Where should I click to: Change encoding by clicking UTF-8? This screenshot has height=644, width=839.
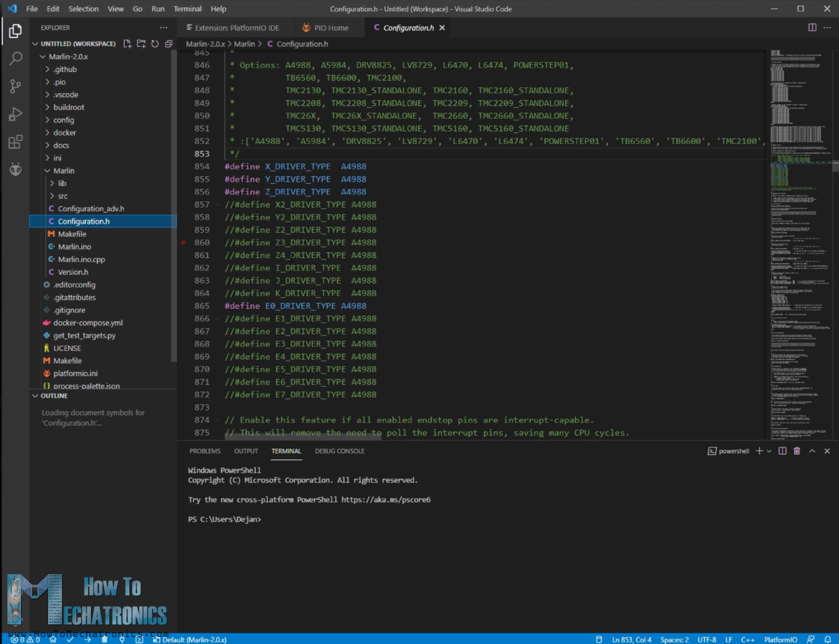707,639
